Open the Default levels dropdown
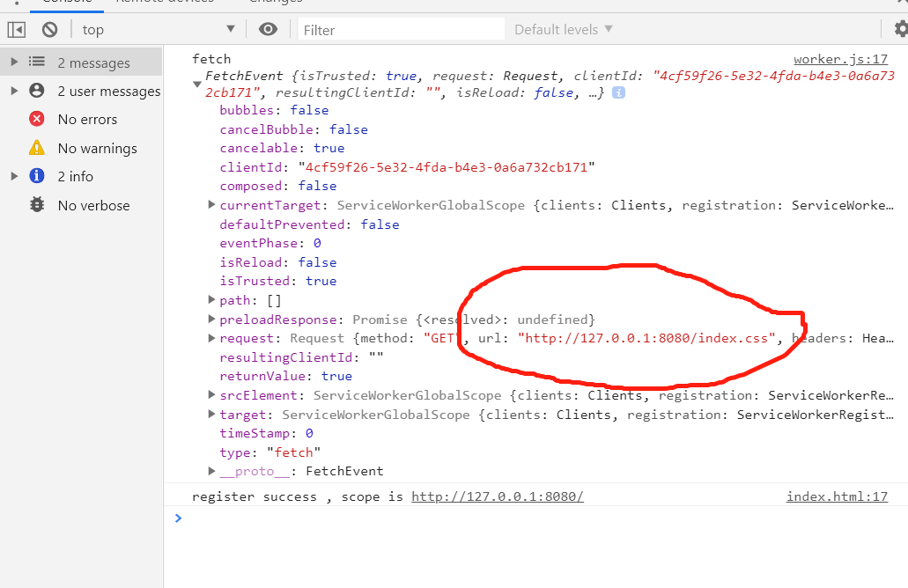This screenshot has width=908, height=588. [563, 30]
